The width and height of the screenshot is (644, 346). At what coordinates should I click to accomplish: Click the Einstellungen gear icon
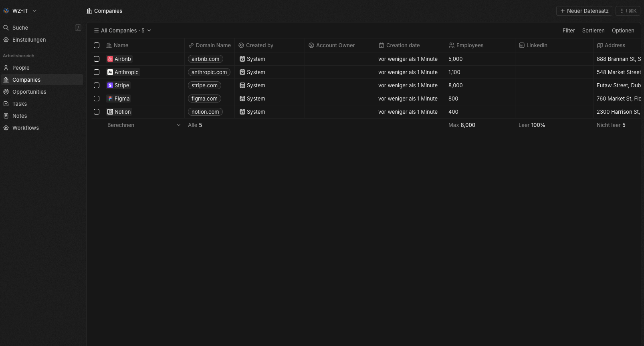point(6,40)
